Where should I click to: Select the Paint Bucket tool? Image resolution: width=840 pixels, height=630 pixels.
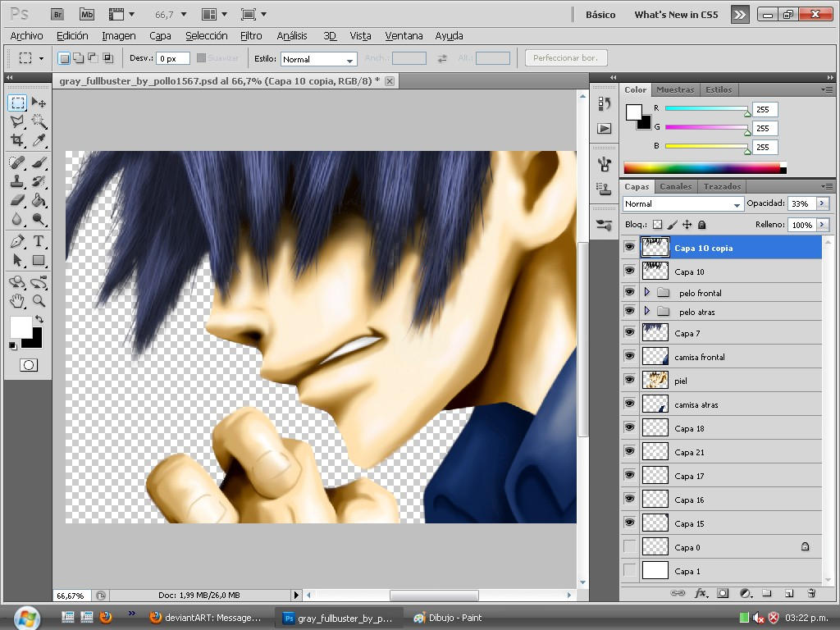[x=39, y=200]
